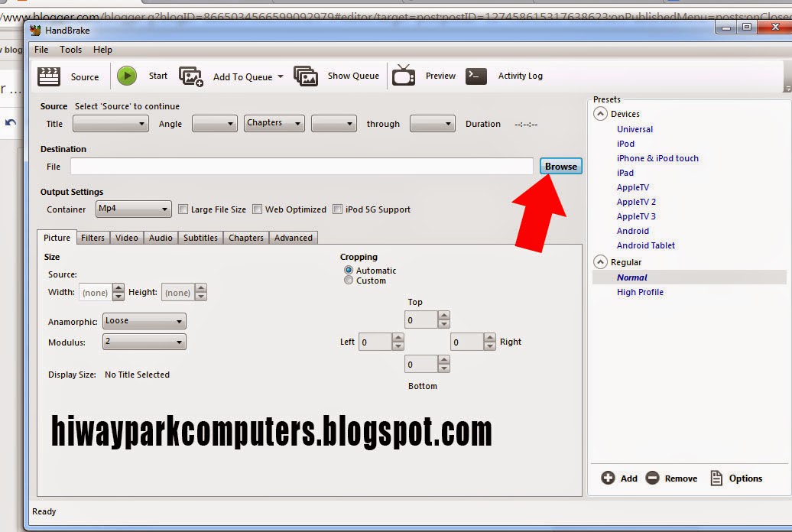
Task: Increase Top crop value with up arrow
Action: pyautogui.click(x=444, y=315)
